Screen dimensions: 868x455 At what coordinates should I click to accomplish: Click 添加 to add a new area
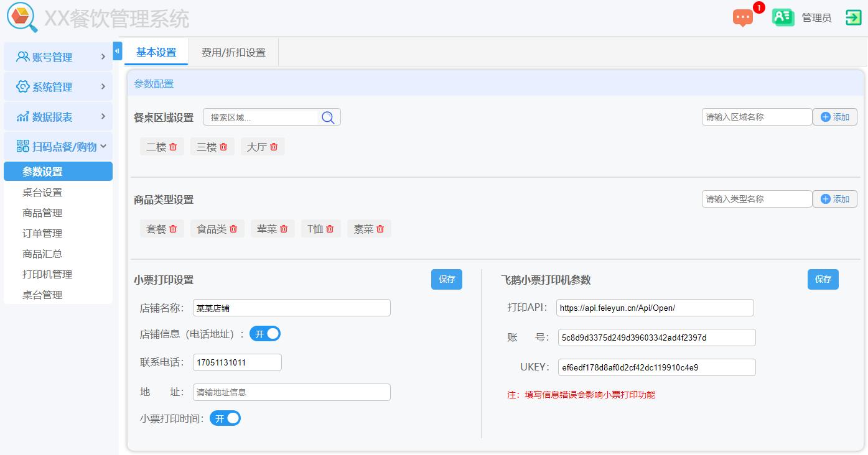click(x=834, y=116)
